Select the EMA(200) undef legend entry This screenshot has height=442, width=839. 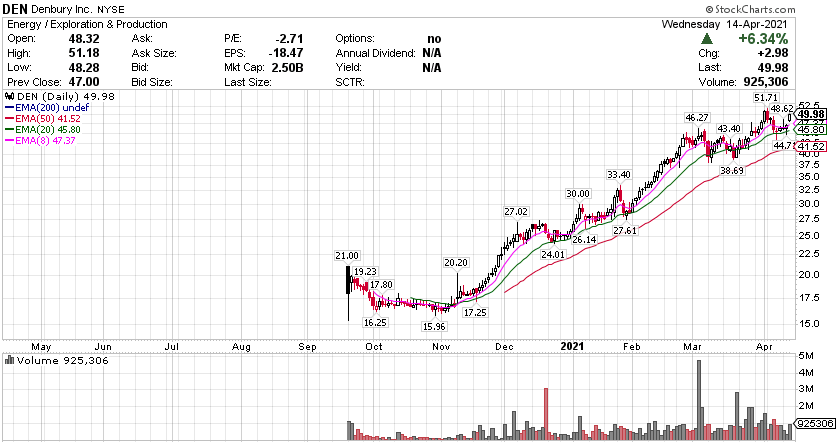coord(47,108)
